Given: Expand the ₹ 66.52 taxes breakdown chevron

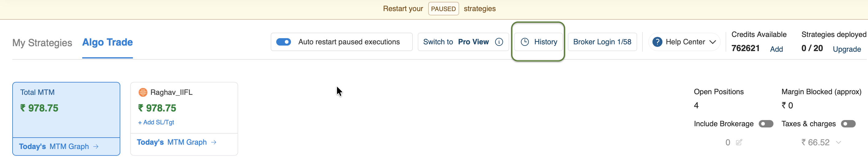Looking at the screenshot, I should coord(838,143).
